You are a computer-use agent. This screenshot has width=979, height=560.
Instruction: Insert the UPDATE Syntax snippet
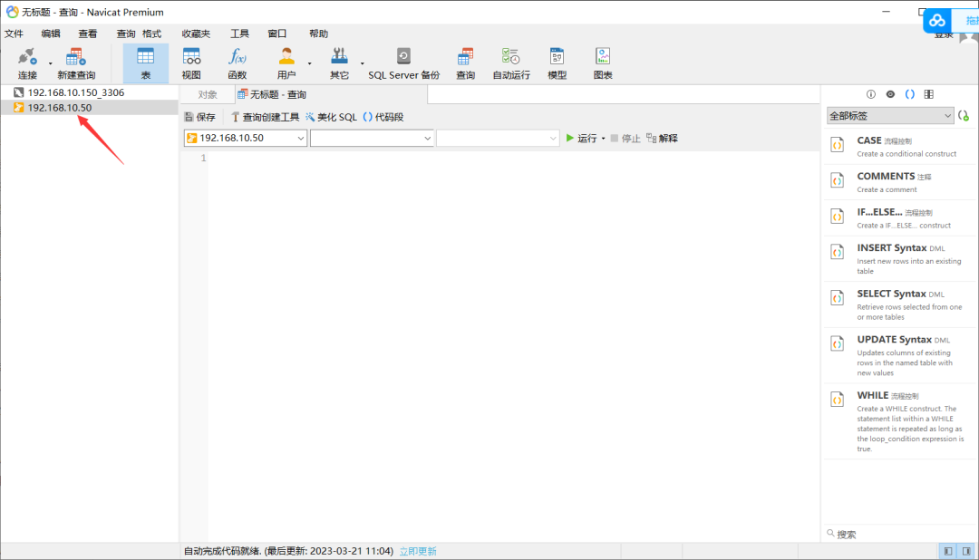point(900,355)
